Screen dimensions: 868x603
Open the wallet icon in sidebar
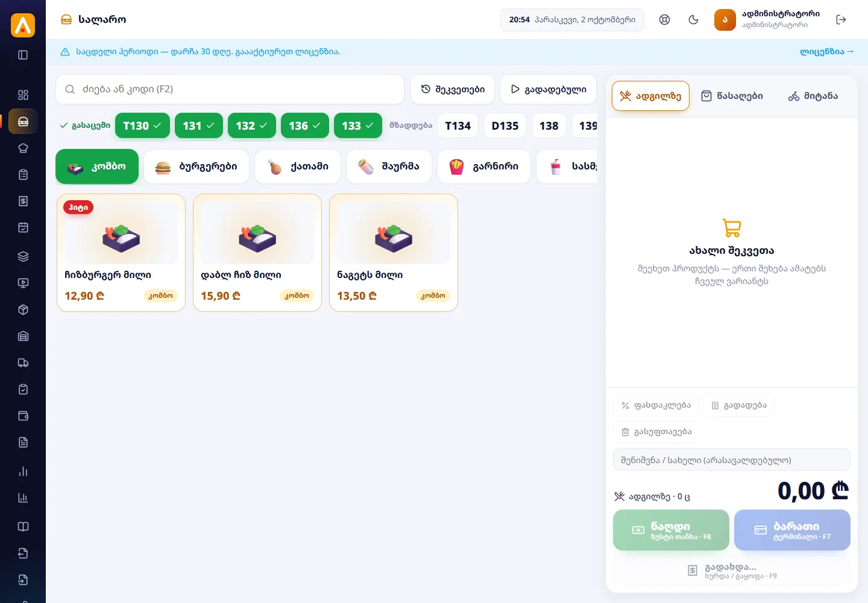click(23, 415)
